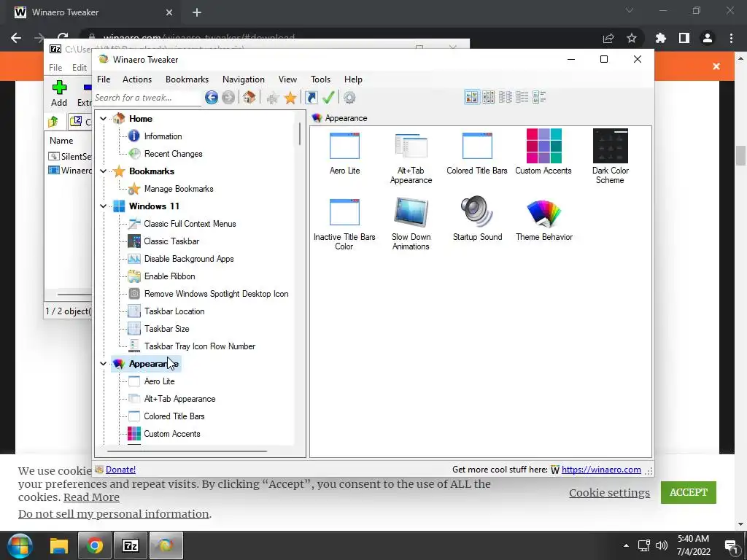Screen dimensions: 747x560
Task: Select Disable Background Apps tree item
Action: tap(189, 259)
